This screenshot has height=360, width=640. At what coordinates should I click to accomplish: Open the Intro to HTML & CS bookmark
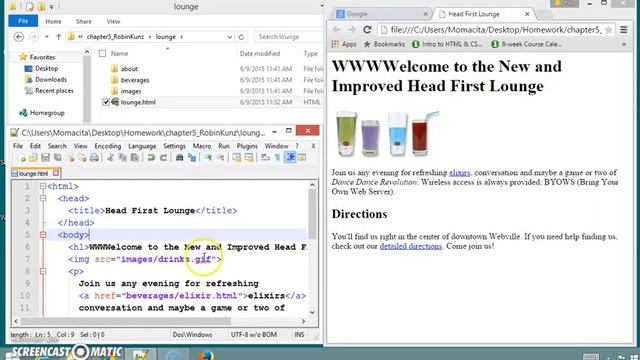[447, 44]
